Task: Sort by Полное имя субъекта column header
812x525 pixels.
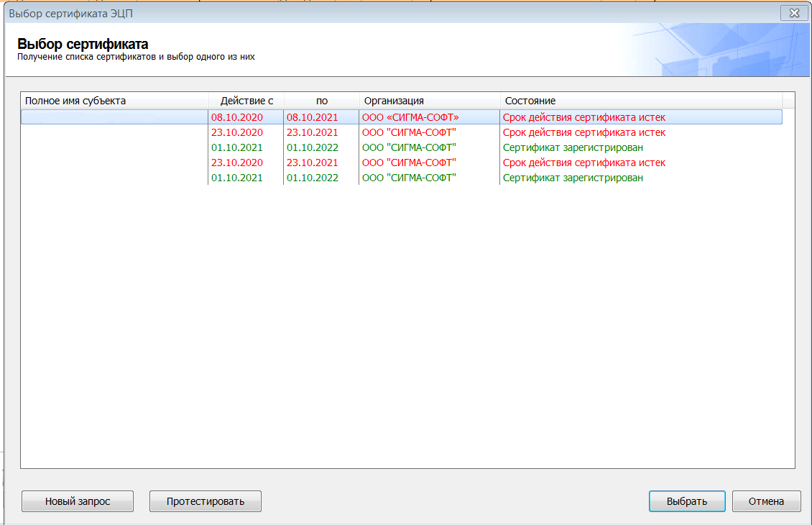Action: 114,101
